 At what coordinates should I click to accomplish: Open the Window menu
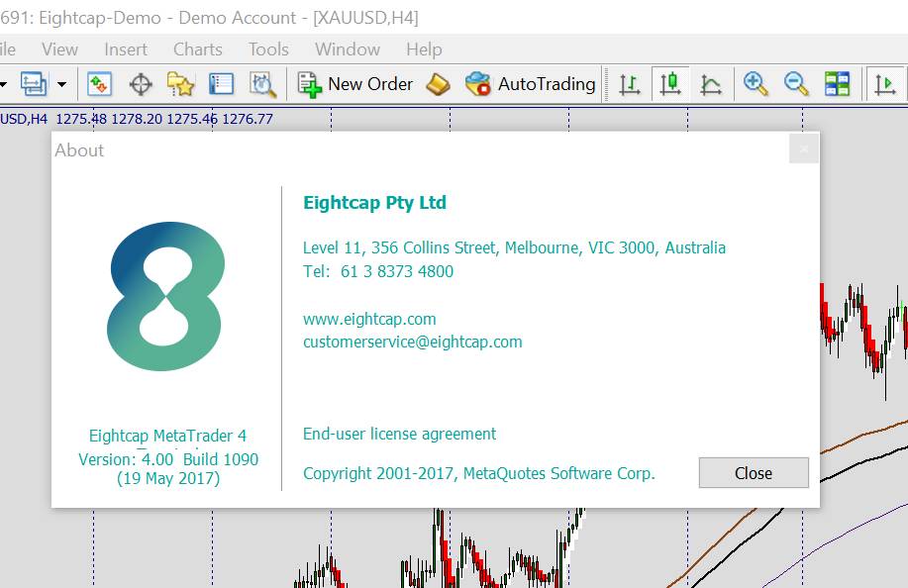348,49
